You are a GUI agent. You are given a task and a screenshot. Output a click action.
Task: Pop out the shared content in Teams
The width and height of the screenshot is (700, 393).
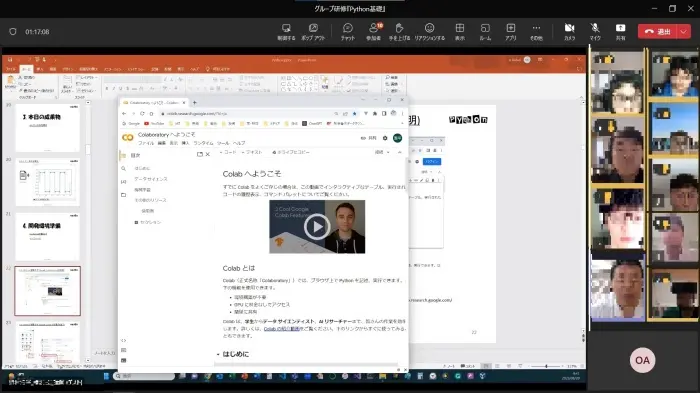click(313, 32)
